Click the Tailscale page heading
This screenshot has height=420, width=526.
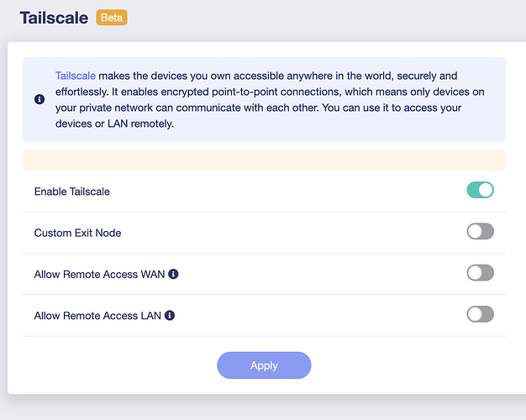[x=54, y=18]
